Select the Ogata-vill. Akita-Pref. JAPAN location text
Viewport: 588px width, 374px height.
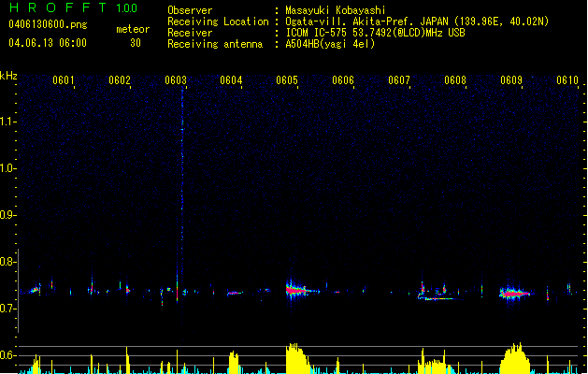coord(417,22)
